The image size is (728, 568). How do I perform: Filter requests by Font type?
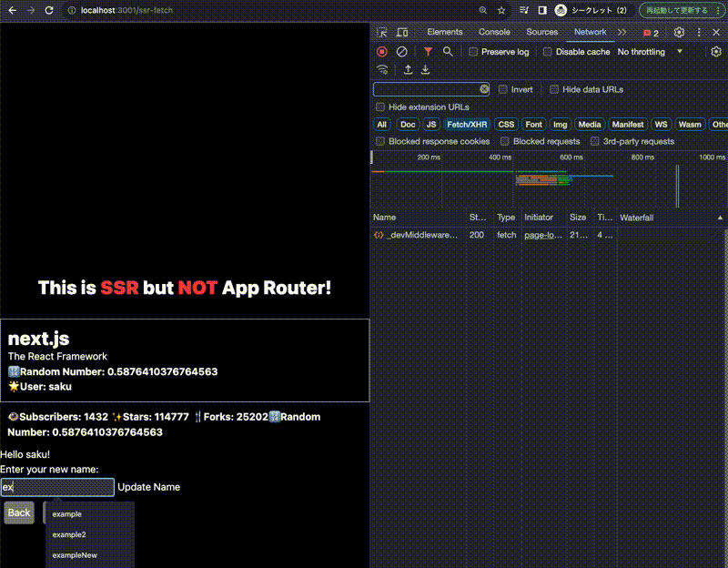click(533, 125)
